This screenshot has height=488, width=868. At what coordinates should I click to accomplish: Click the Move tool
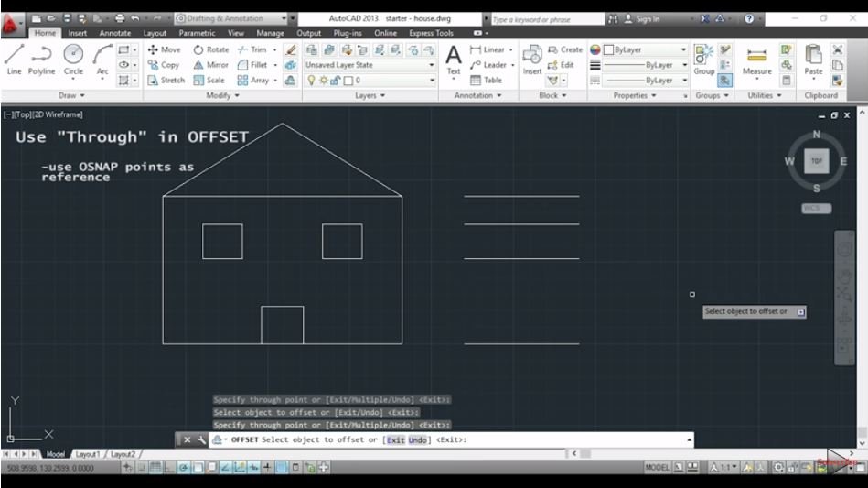pyautogui.click(x=165, y=49)
